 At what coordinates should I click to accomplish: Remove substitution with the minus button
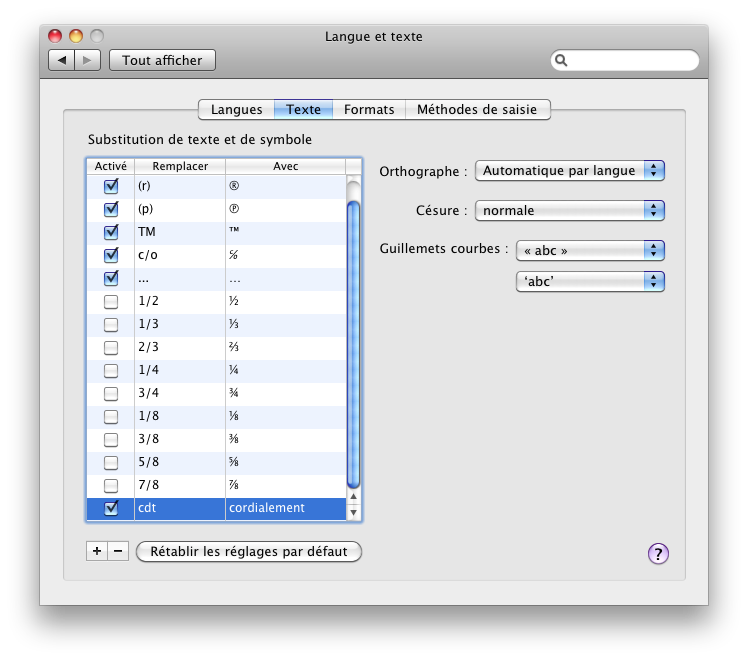118,551
